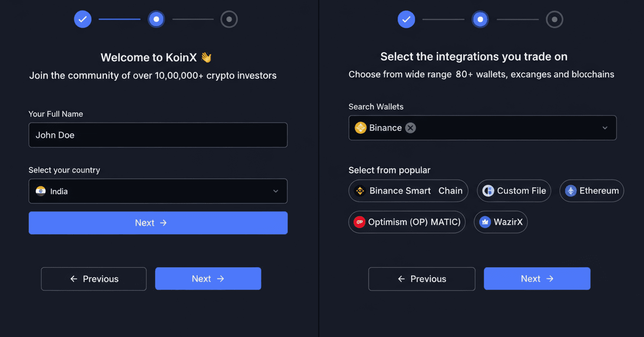Expand the Search Wallets dropdown arrow

605,128
